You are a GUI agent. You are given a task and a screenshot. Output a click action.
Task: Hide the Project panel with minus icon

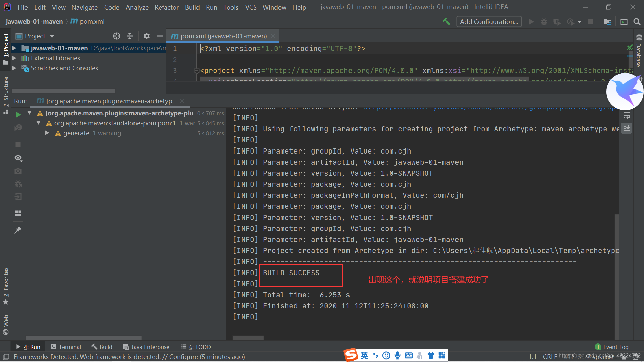[160, 36]
